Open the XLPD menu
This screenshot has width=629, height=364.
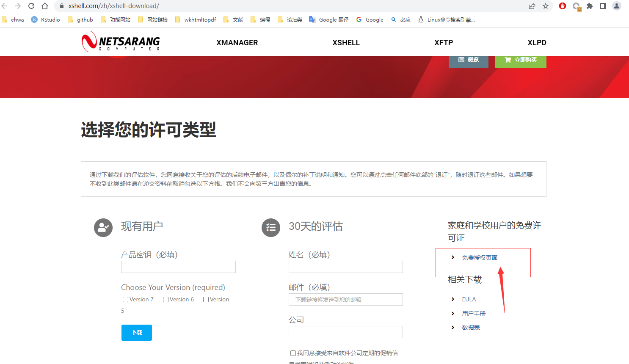(x=537, y=43)
